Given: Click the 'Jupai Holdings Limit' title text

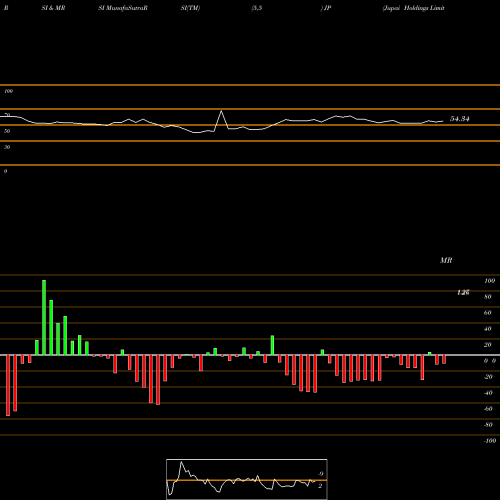Looking at the screenshot, I should [x=414, y=8].
